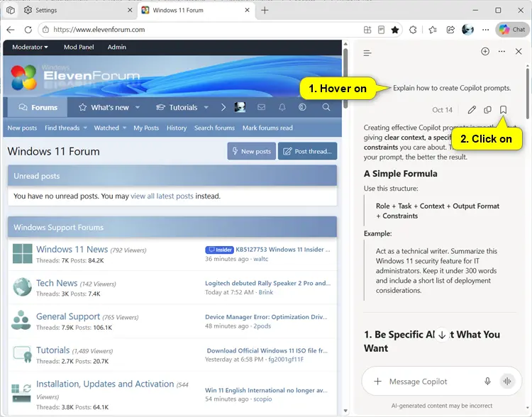Open the My Posts link
Screen dimensions: 532x417
pos(146,128)
